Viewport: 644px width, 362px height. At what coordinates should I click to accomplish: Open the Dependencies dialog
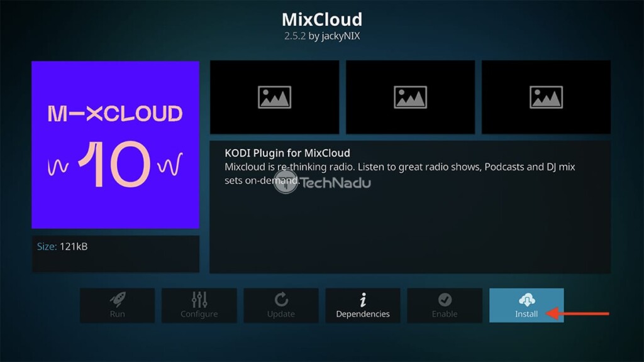pyautogui.click(x=363, y=305)
